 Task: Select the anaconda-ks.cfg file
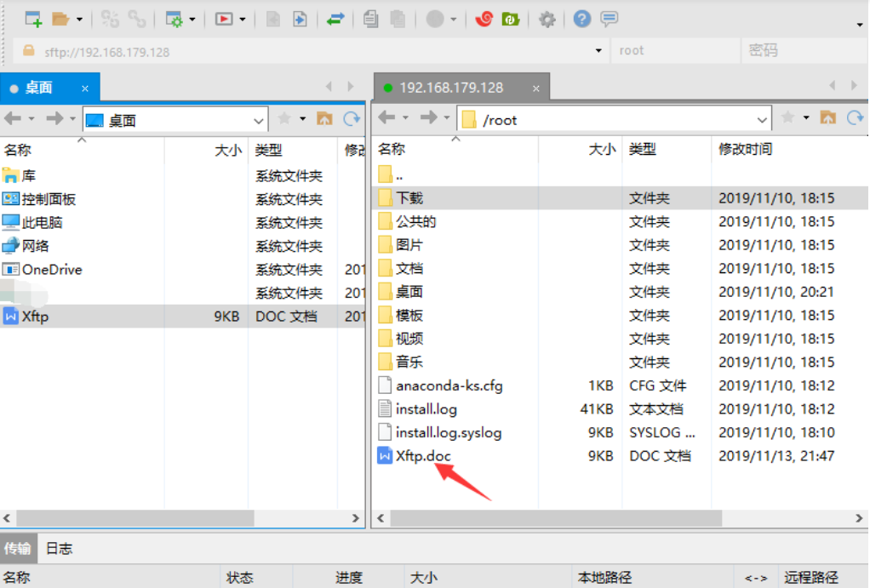(449, 385)
